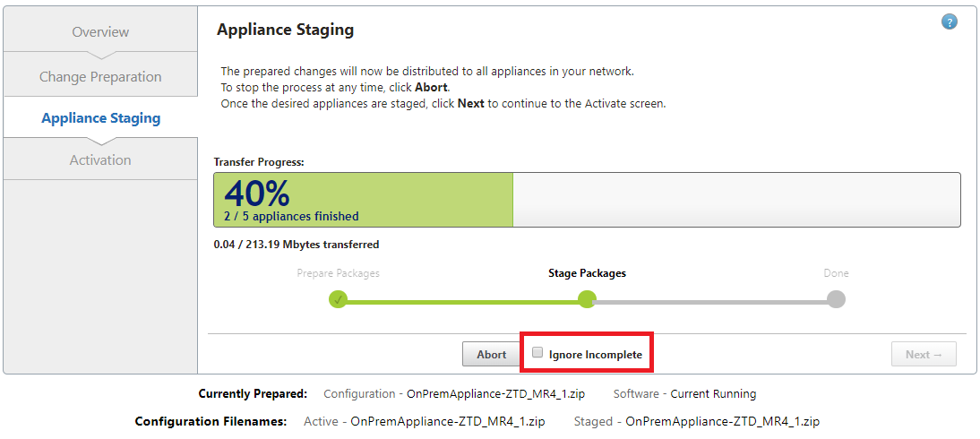Viewport: 980px width, 439px height.
Task: Click the empty portion of progress bar
Action: (737, 200)
